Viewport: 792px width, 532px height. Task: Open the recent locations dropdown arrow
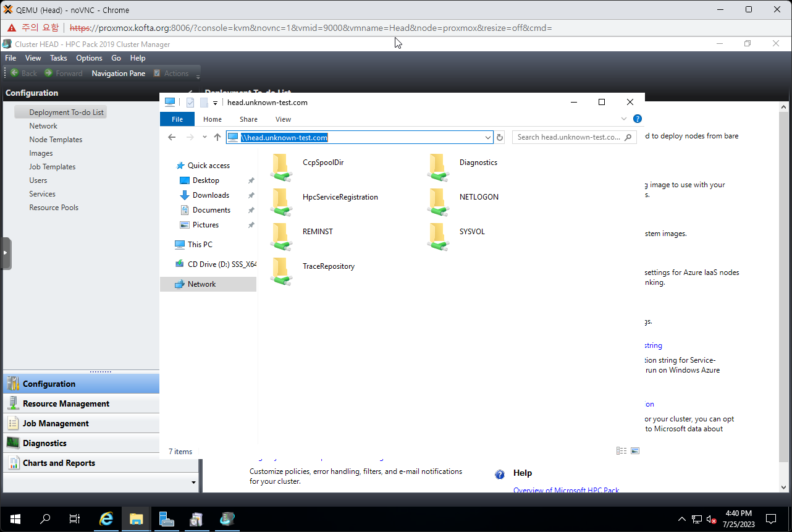204,137
